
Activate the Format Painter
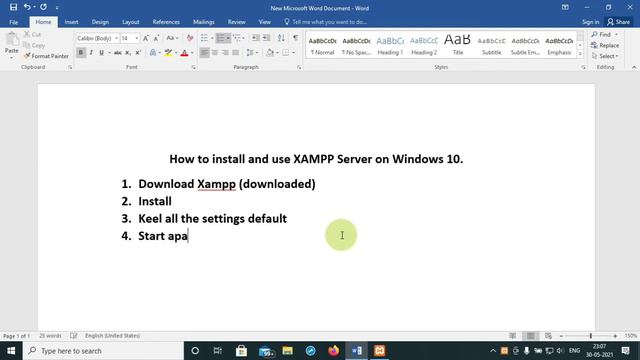point(46,56)
